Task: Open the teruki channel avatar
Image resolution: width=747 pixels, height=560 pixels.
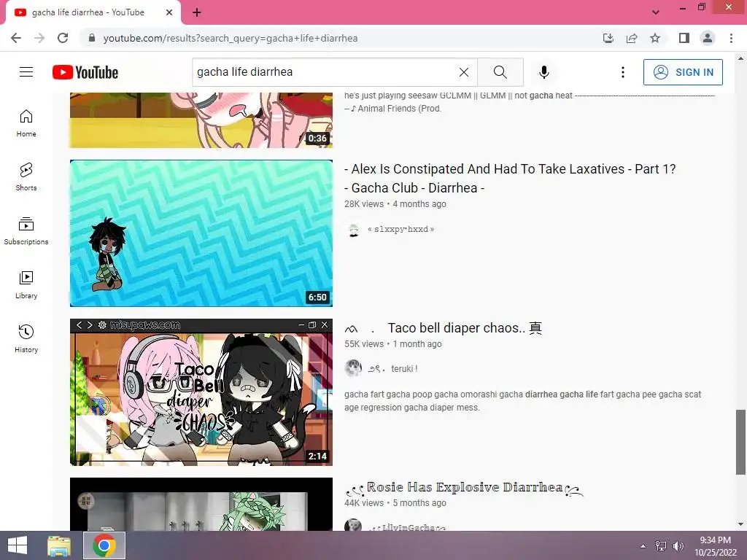Action: point(353,368)
